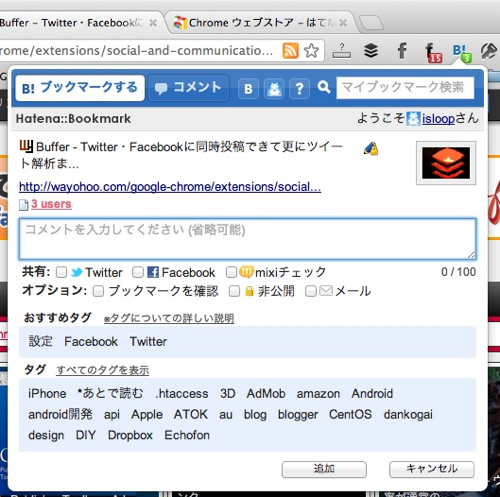Select the *あとで読む tag
Image resolution: width=500 pixels, height=497 pixels.
point(110,394)
